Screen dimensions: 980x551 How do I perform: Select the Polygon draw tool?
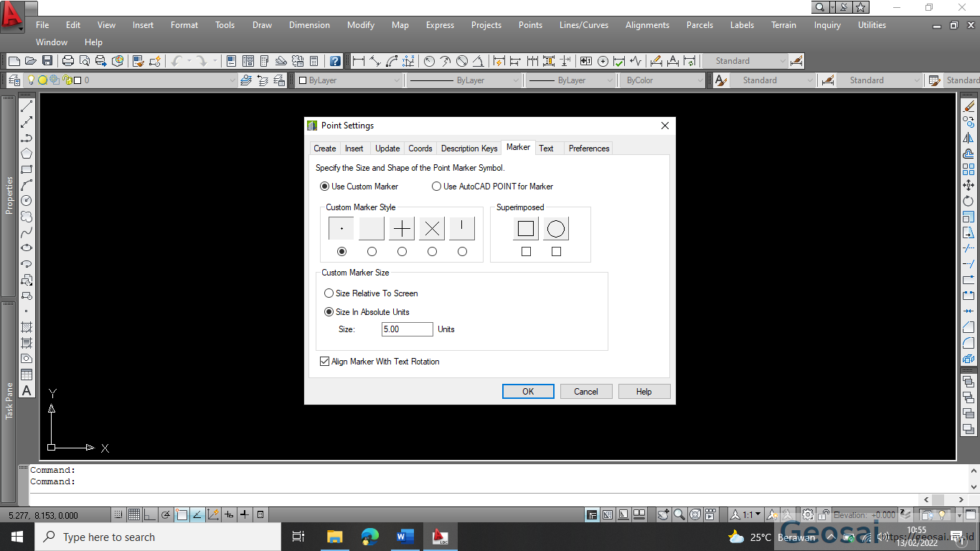[27, 154]
